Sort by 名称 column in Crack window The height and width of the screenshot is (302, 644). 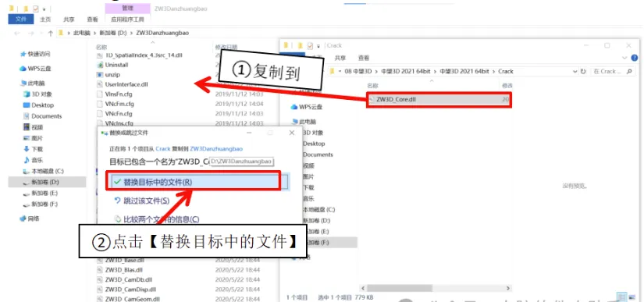(x=372, y=86)
